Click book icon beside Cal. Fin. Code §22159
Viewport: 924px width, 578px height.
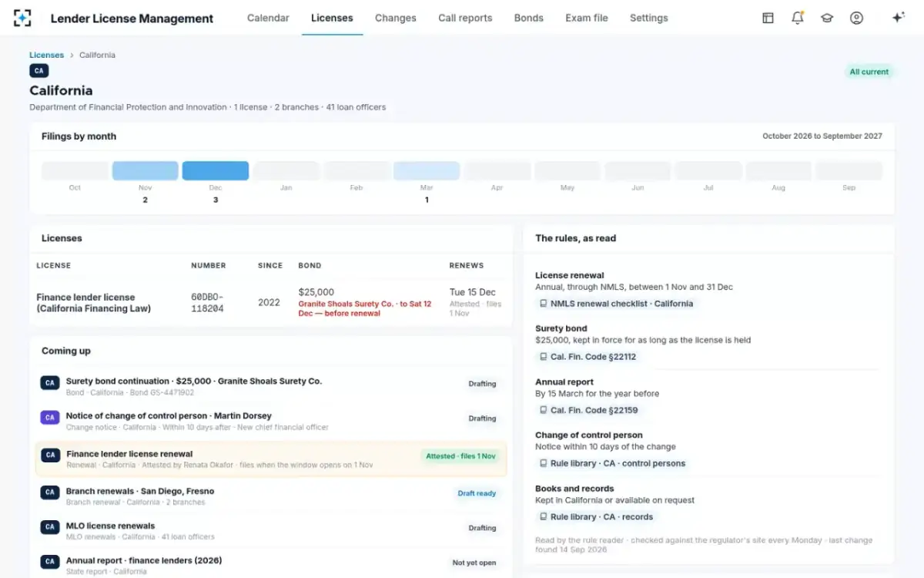544,411
